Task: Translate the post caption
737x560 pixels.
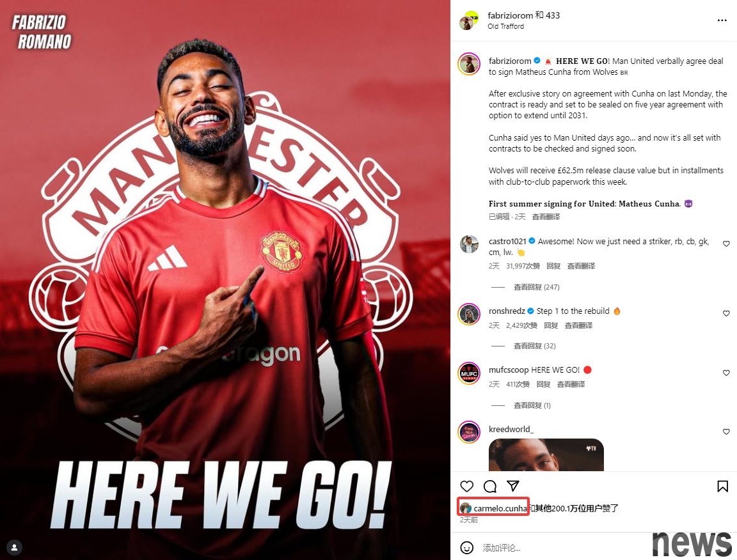Action: click(546, 217)
